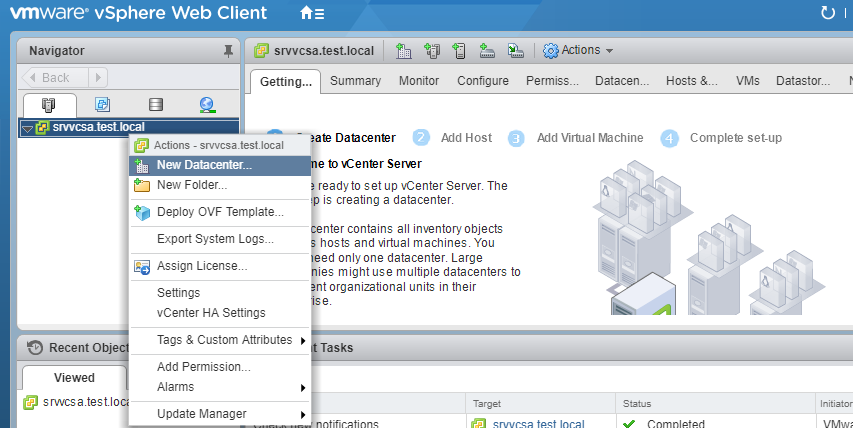Image resolution: width=853 pixels, height=428 pixels.
Task: Switch to Datacenters tab
Action: pyautogui.click(x=622, y=81)
